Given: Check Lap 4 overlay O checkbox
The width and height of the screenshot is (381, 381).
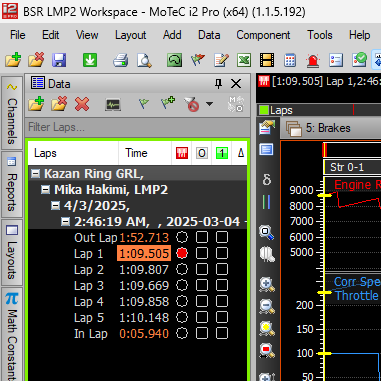Looking at the screenshot, I should point(202,302).
